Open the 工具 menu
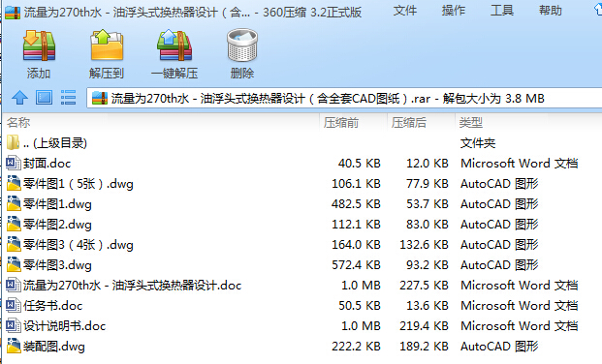 coord(502,11)
